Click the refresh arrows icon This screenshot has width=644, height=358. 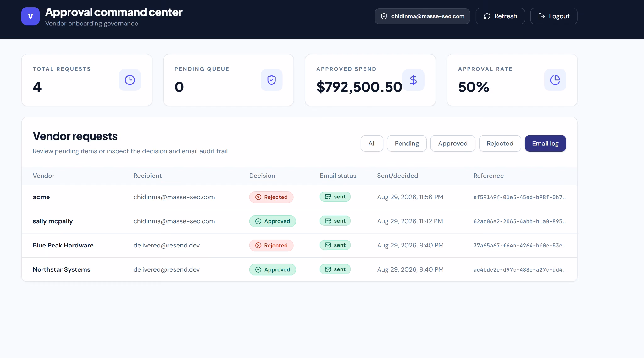point(487,16)
